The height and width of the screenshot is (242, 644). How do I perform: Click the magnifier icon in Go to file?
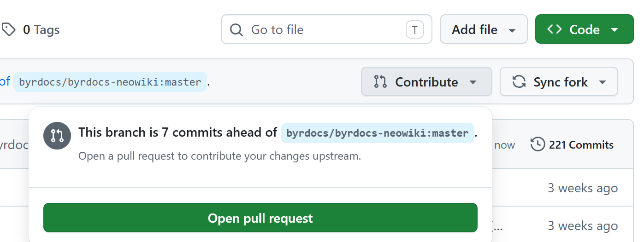(x=236, y=30)
